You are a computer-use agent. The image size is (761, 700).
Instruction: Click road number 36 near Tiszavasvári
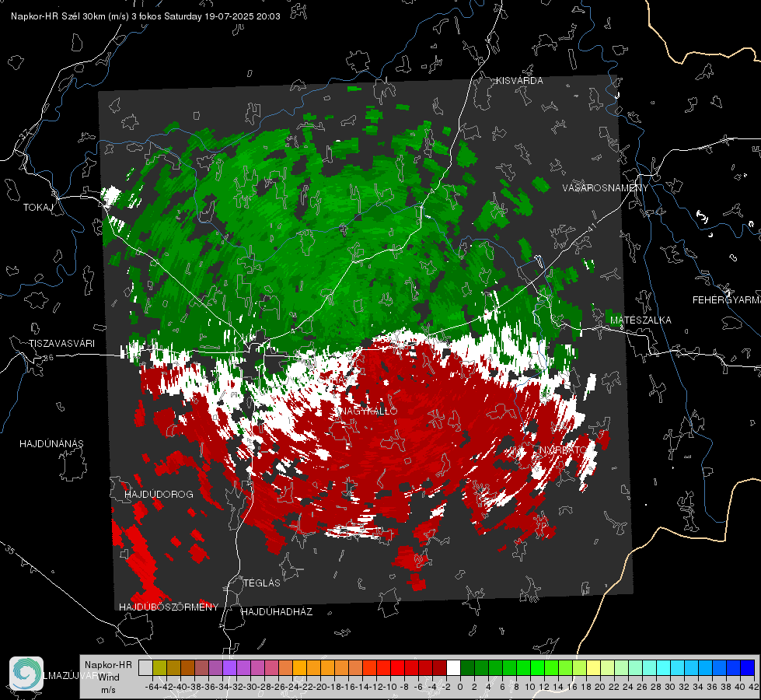pos(48,358)
